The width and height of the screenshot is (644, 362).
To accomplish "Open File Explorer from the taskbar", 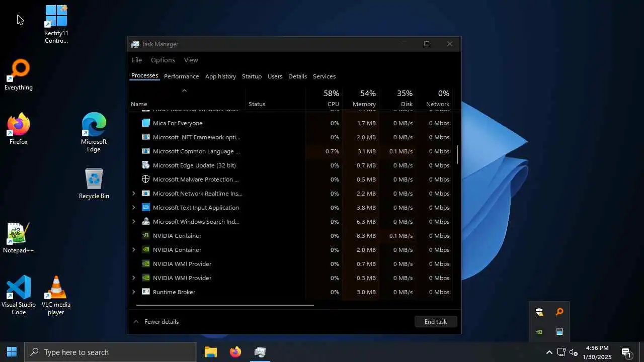I will pos(210,352).
